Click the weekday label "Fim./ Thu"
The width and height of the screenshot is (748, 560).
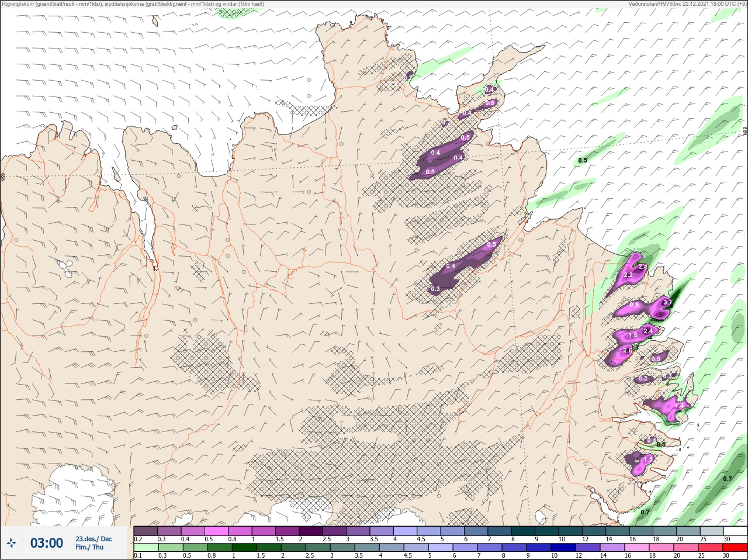(x=89, y=547)
